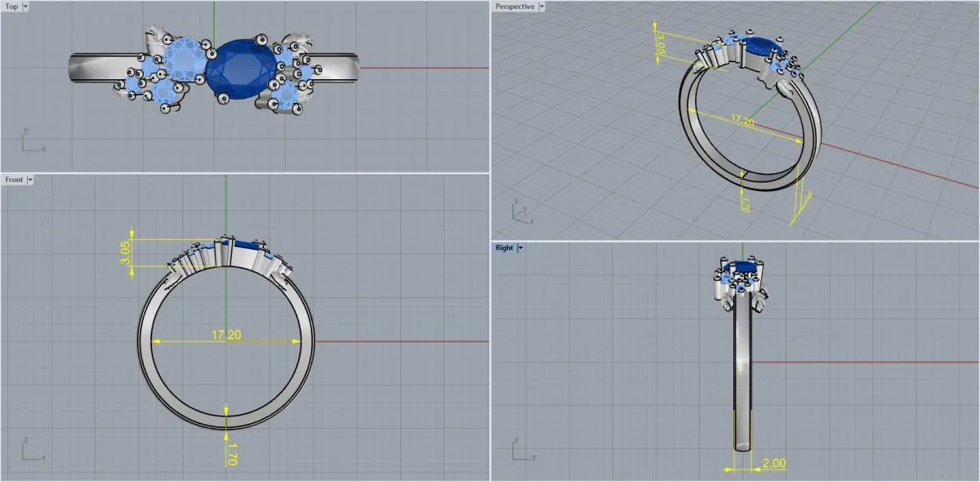This screenshot has width=980, height=482.
Task: Click the 17.20 dimension in Front view
Action: (x=226, y=335)
